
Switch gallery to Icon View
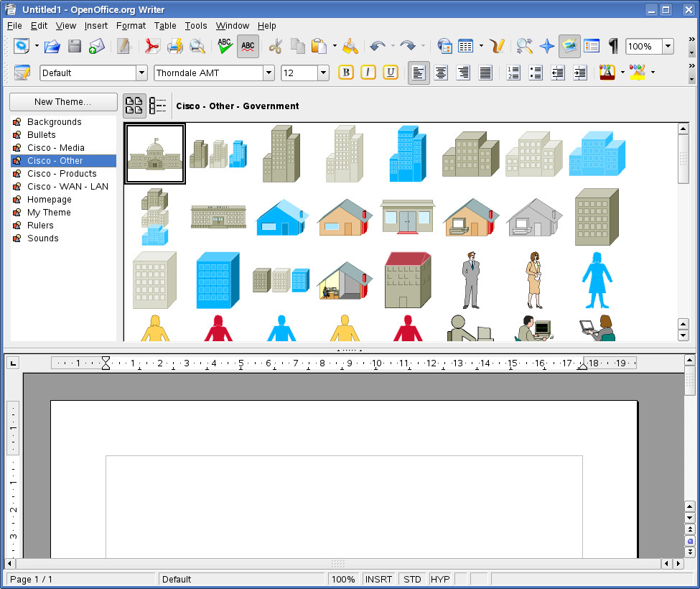click(134, 106)
